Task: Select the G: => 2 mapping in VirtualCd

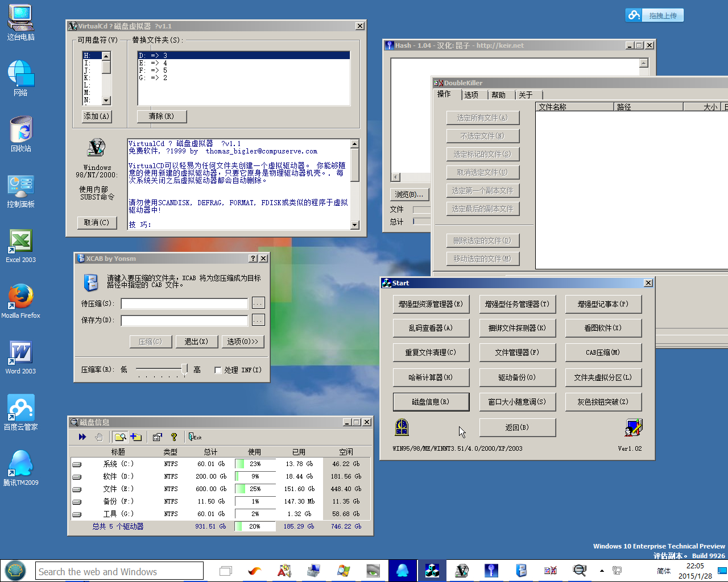Action: 243,78
